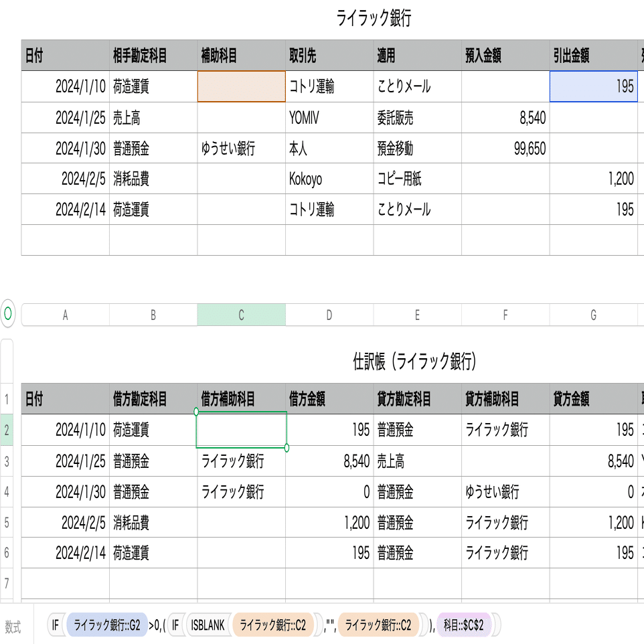Select row 2 header
Viewport: 644px width, 644px height.
pyautogui.click(x=7, y=430)
